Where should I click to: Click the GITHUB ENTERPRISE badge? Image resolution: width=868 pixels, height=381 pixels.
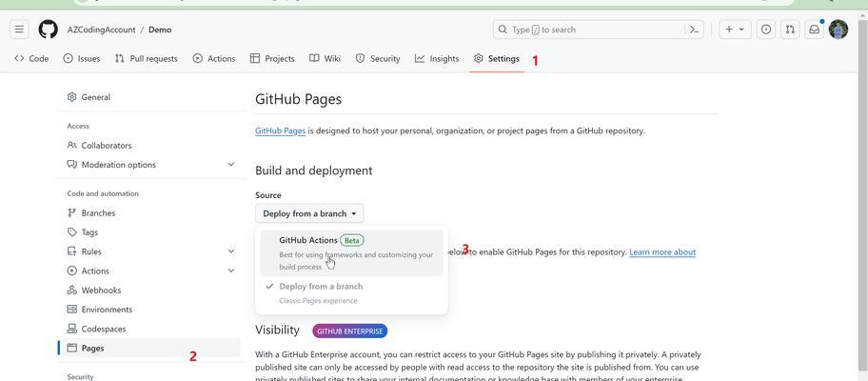tap(350, 331)
